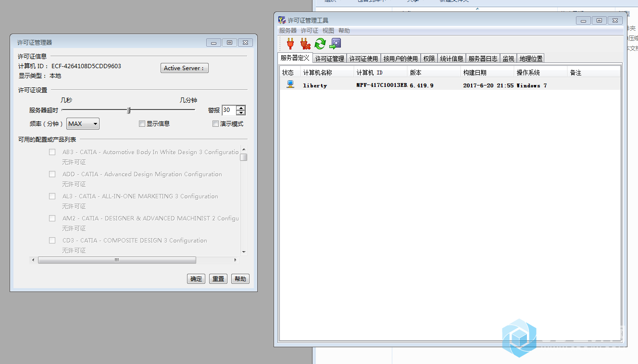Click the 操作系统 column header
This screenshot has width=638, height=364.
(541, 73)
